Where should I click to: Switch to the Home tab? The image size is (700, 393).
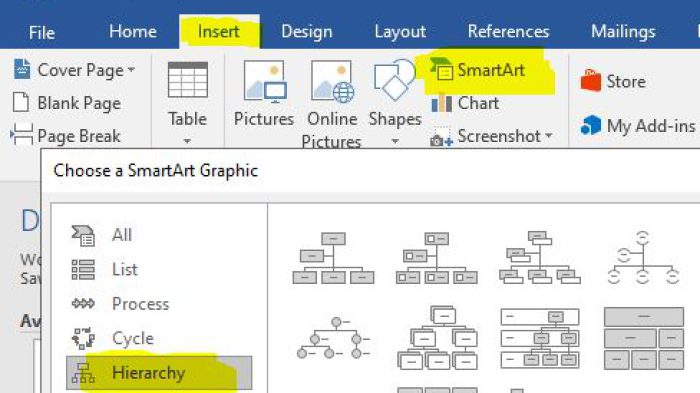tap(133, 32)
